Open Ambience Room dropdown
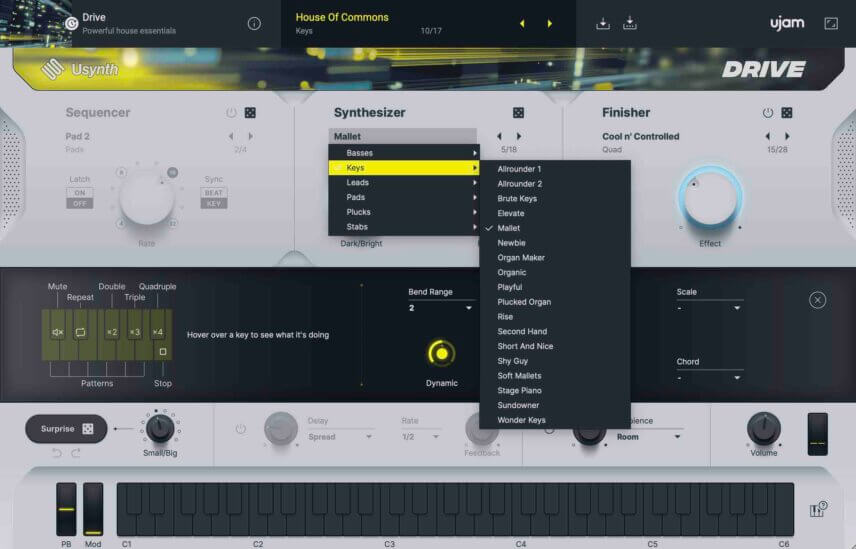 [649, 437]
